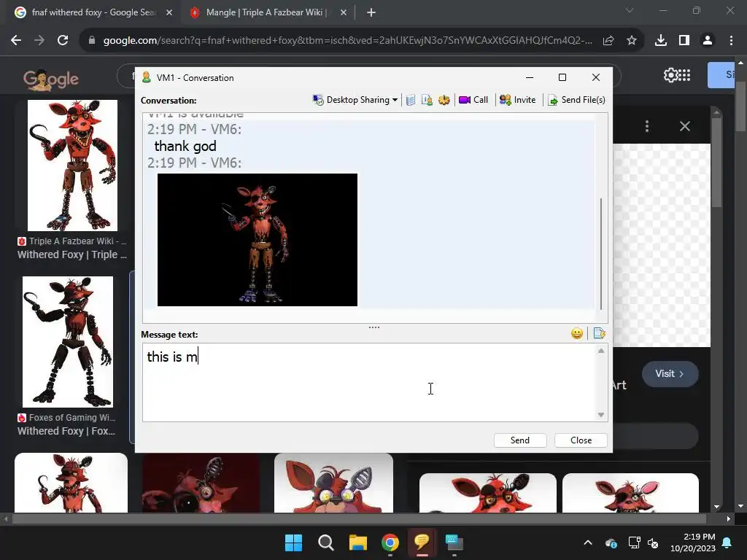747x560 pixels.
Task: Click the Chrome address bar URL
Action: [x=348, y=41]
